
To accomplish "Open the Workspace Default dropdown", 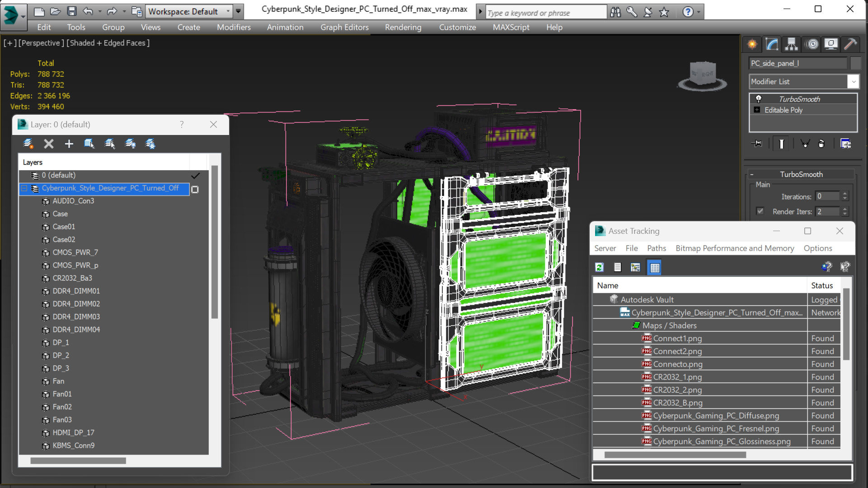I will click(228, 11).
